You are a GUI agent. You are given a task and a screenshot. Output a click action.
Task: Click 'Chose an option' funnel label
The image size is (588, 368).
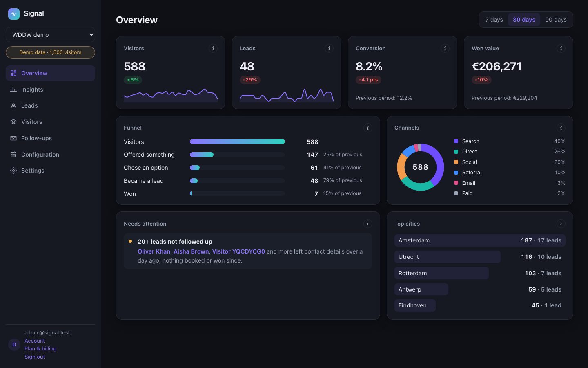[x=146, y=168]
